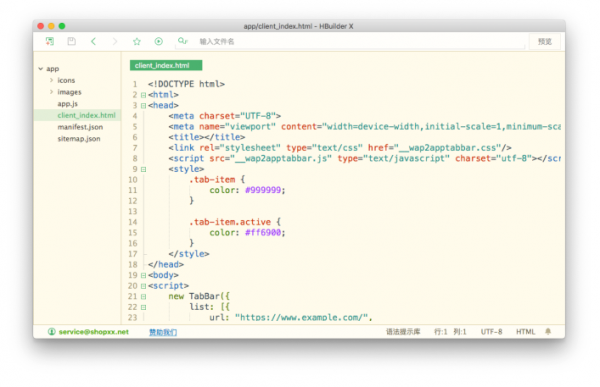The height and width of the screenshot is (387, 600).
Task: Click the #ff6900 color value on line 15
Action: [263, 233]
